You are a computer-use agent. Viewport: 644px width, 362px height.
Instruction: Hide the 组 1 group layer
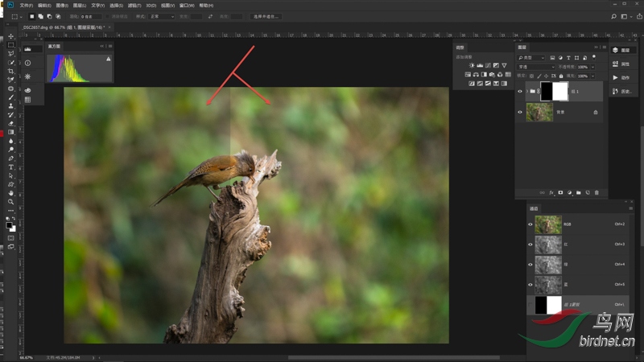(520, 91)
